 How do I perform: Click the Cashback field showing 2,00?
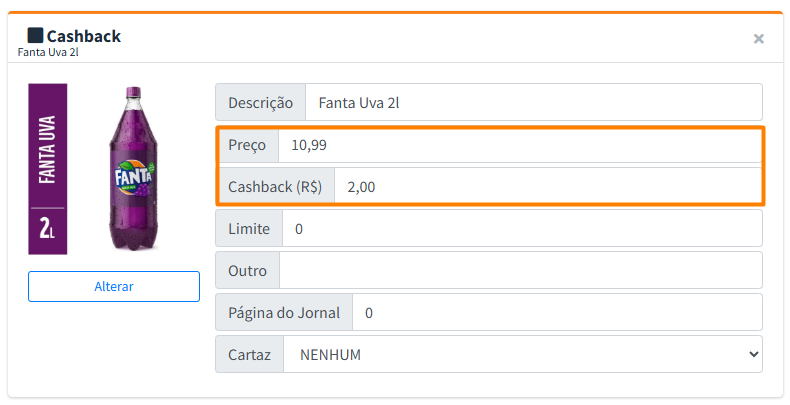pos(547,186)
